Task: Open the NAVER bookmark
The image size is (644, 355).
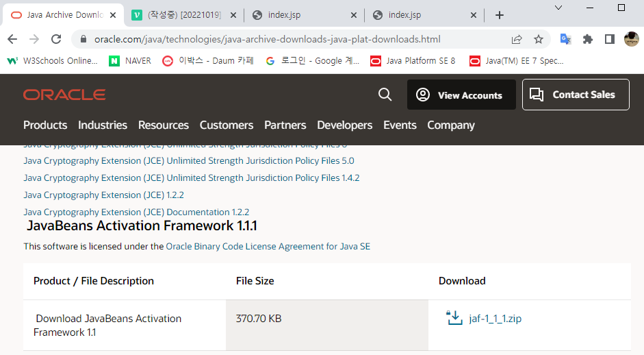Action: pyautogui.click(x=130, y=61)
